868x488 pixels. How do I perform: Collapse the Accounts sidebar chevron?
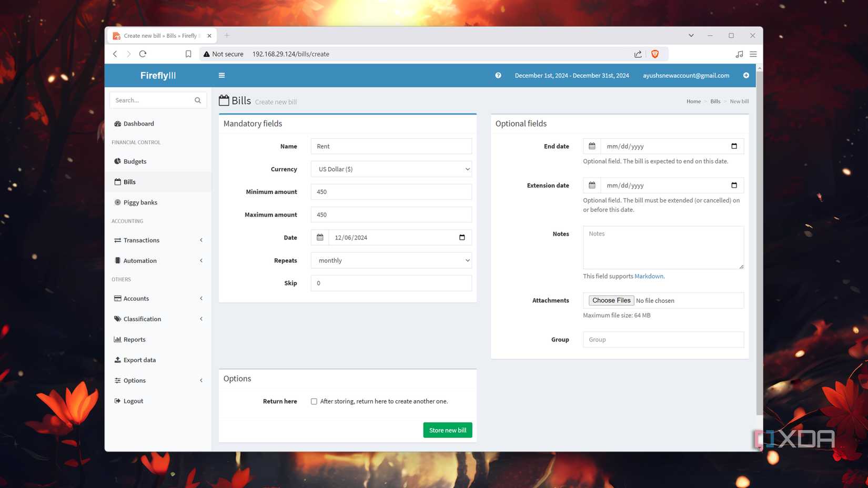pyautogui.click(x=201, y=298)
